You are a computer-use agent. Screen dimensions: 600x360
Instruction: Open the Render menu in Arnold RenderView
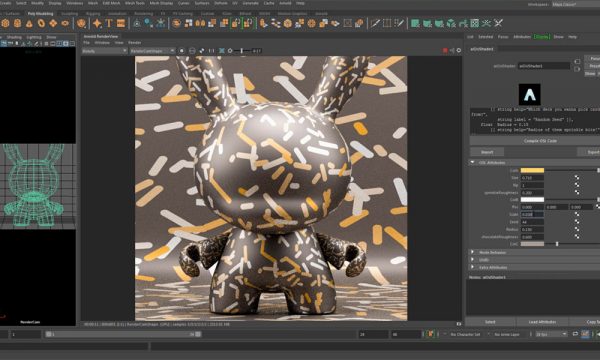(x=135, y=42)
